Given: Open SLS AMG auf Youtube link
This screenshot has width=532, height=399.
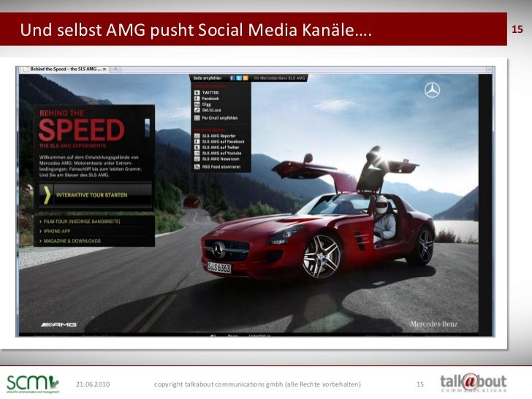Looking at the screenshot, I should 222,153.
